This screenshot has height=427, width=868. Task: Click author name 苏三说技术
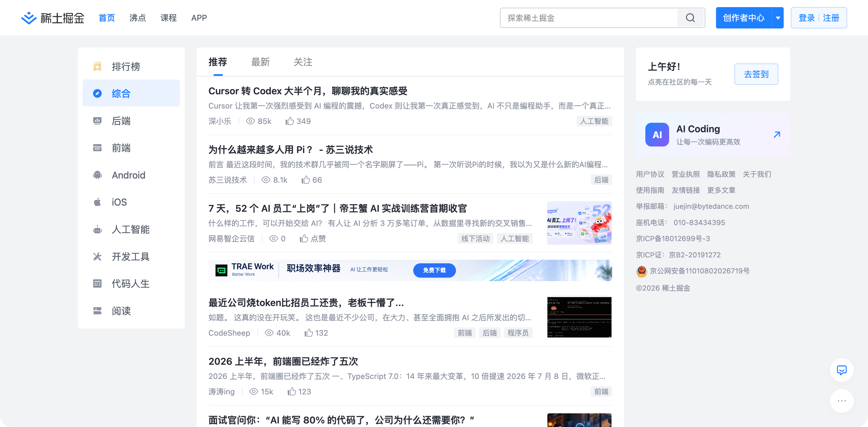click(227, 180)
